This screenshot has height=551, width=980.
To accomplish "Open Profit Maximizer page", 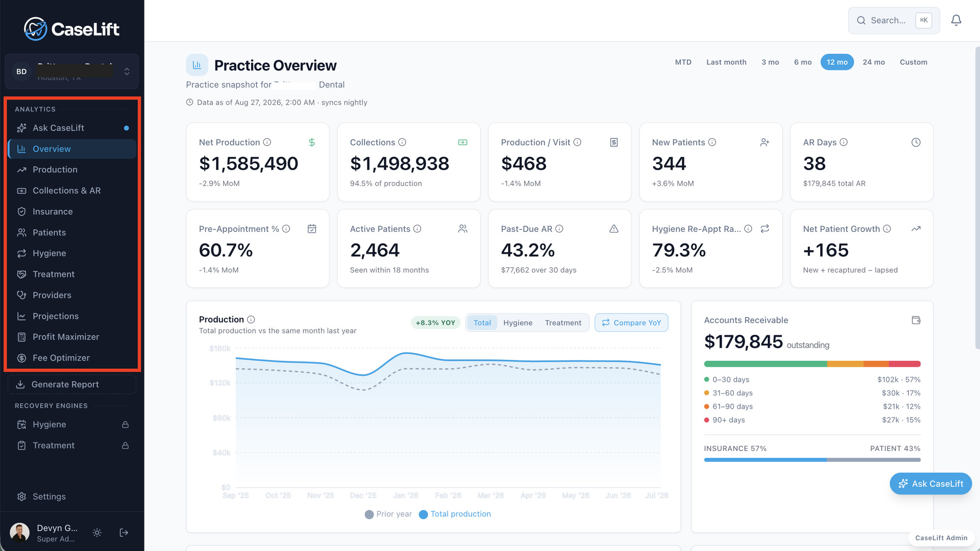I will point(72,337).
